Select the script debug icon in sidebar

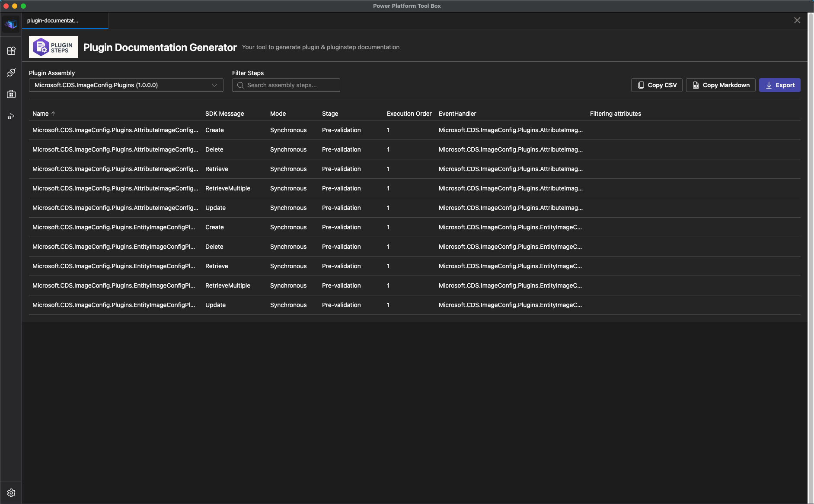pos(11,116)
